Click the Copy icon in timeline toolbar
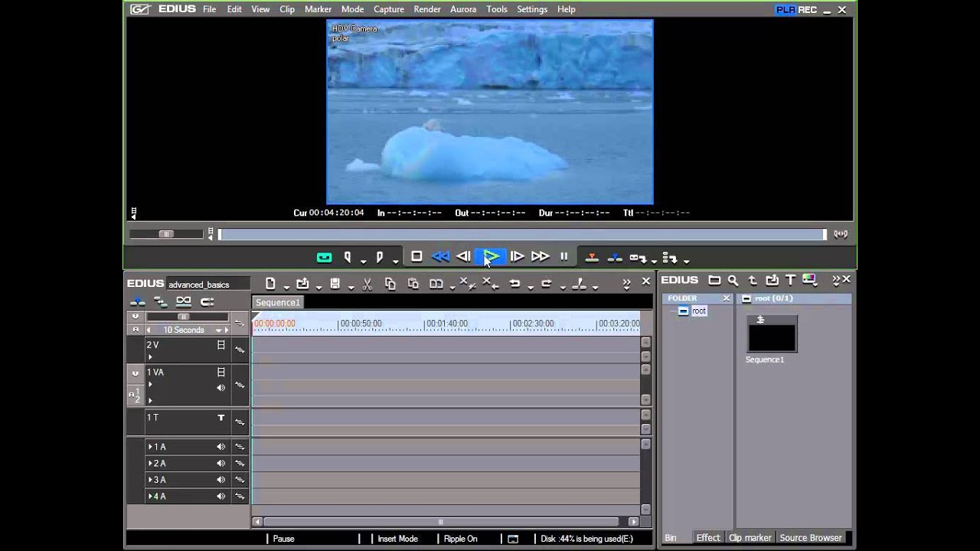 (390, 284)
